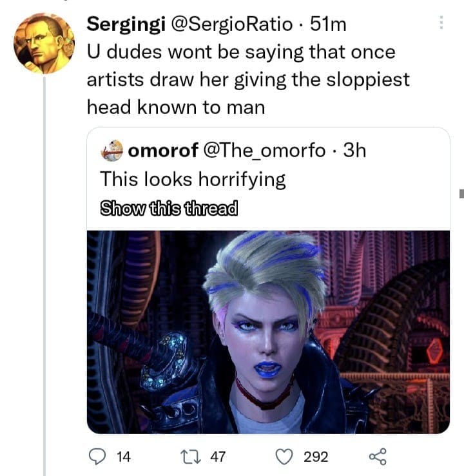Click the omorof display name
The width and height of the screenshot is (464, 476).
163,151
